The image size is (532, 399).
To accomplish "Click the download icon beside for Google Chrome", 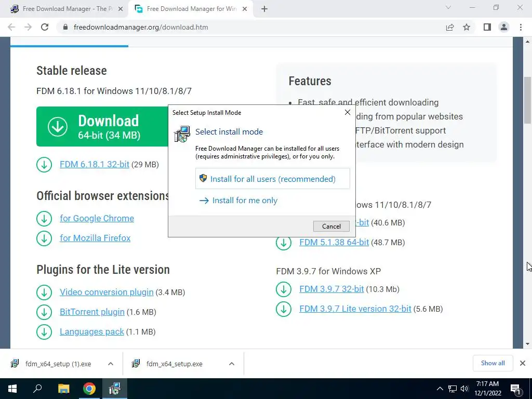I will [44, 219].
